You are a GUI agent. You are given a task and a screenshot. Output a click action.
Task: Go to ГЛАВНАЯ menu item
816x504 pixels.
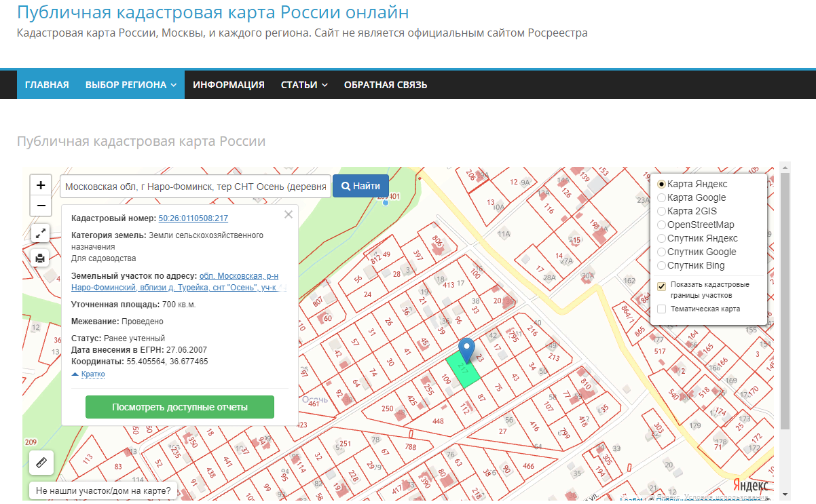pos(47,85)
